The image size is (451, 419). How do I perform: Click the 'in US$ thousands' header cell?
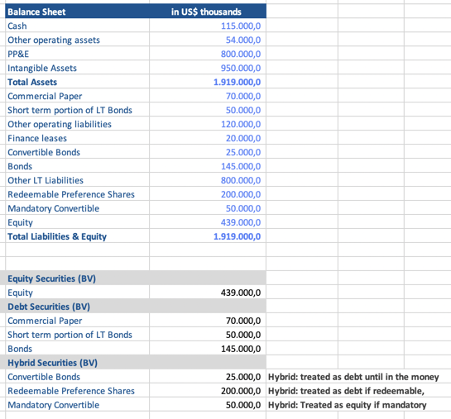coord(208,12)
